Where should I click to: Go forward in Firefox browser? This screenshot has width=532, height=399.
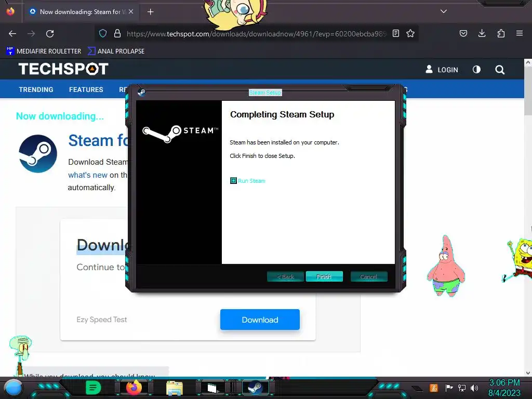pyautogui.click(x=31, y=34)
